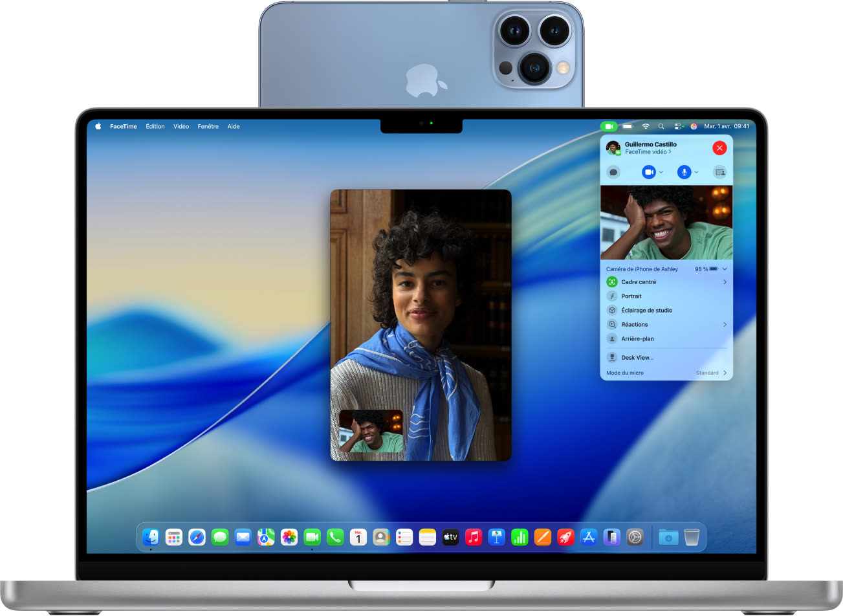The image size is (843, 616).
Task: Click the screen sharing icon in FaceTime controls
Action: [720, 172]
